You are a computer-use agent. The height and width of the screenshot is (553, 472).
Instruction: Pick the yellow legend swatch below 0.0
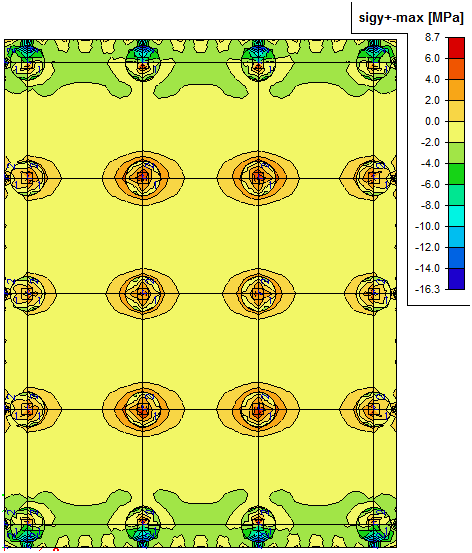coord(456,132)
